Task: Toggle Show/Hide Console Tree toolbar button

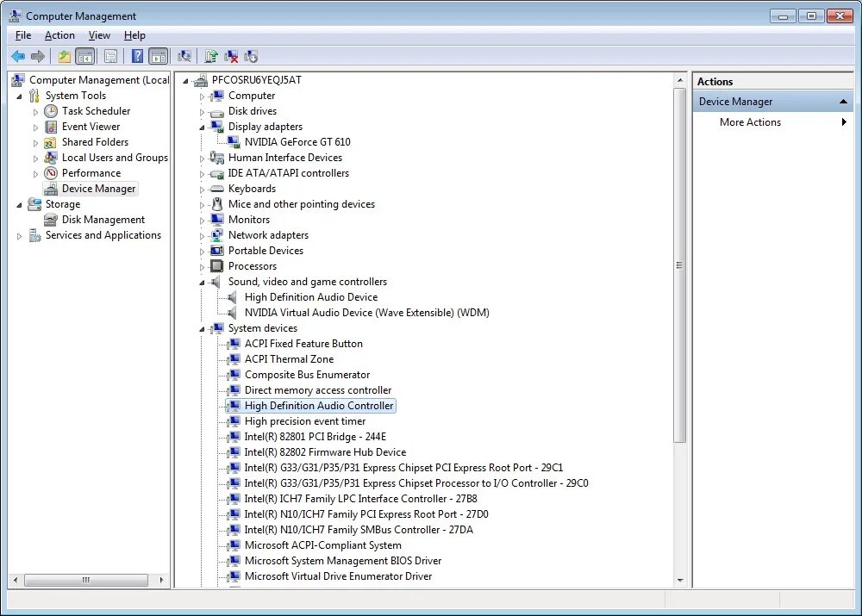Action: pos(85,56)
